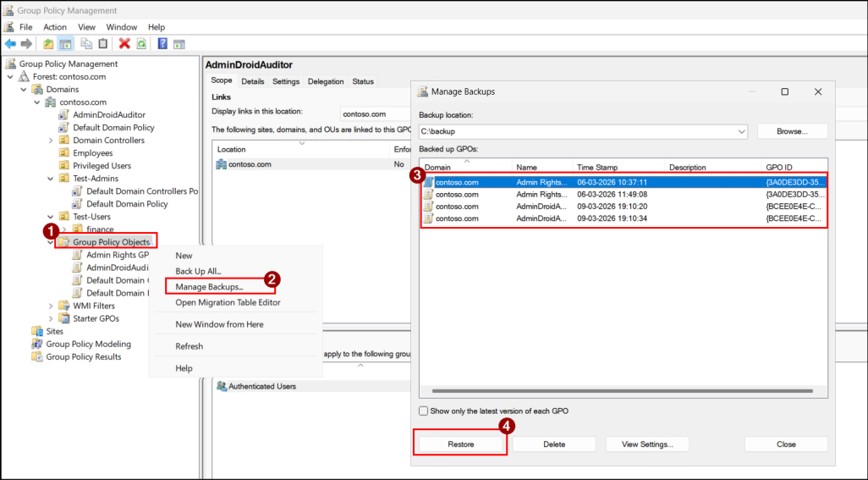Viewport: 868px width, 480px height.
Task: Click the Browse button
Action: [x=792, y=131]
